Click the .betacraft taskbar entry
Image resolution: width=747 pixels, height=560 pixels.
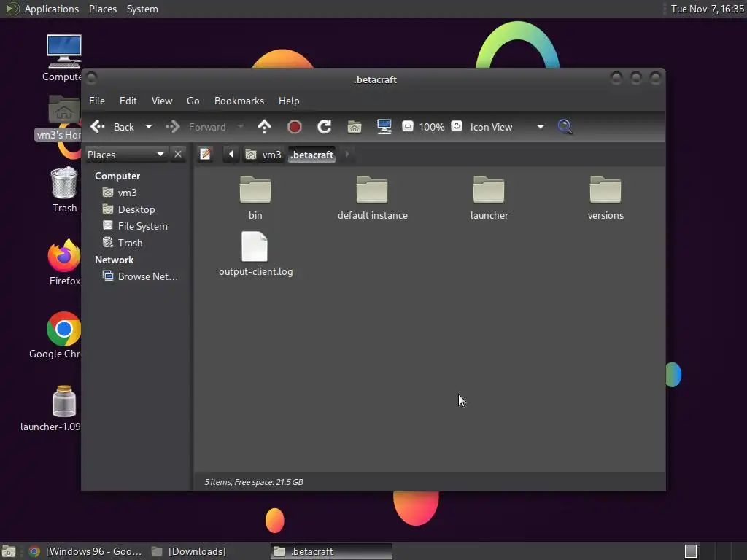point(332,551)
